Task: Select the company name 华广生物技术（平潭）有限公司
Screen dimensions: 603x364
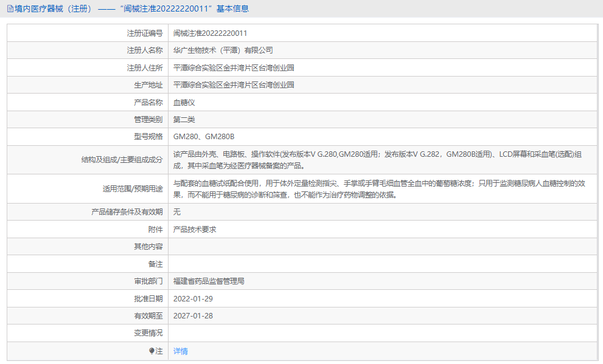Action: point(221,50)
